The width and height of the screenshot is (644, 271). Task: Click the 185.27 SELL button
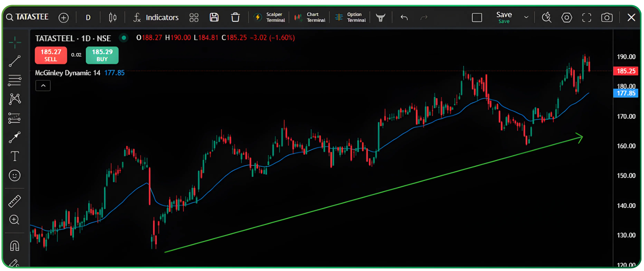51,55
